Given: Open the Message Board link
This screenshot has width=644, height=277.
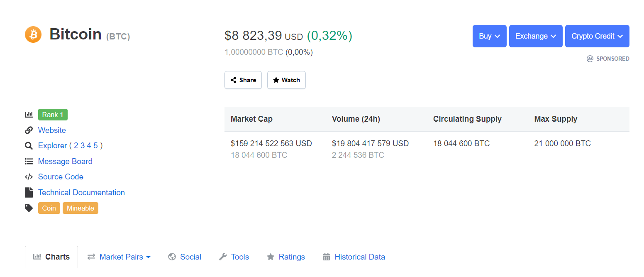Looking at the screenshot, I should [65, 162].
